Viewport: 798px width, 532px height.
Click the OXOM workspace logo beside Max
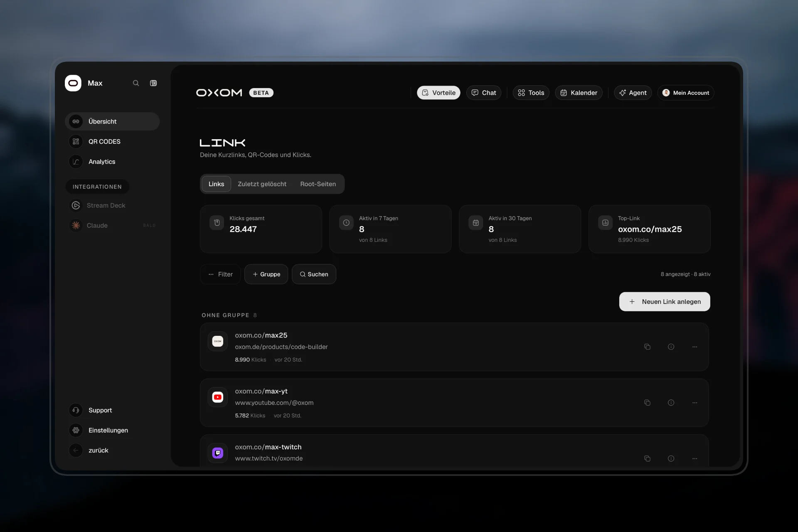tap(73, 83)
